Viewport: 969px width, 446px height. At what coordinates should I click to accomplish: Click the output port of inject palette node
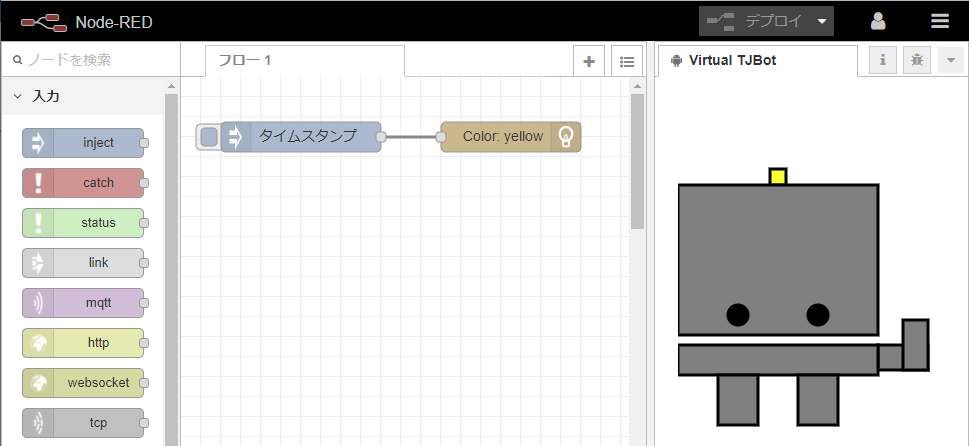point(144,143)
